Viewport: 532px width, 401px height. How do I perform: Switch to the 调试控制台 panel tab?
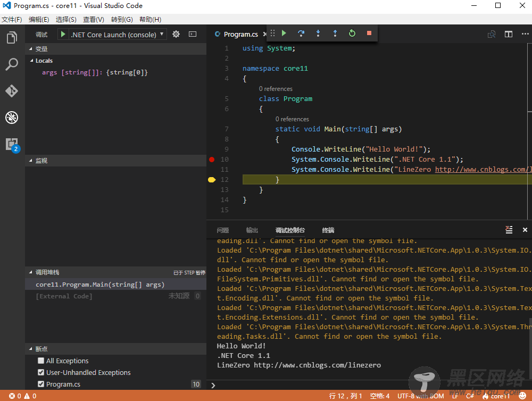(x=290, y=230)
